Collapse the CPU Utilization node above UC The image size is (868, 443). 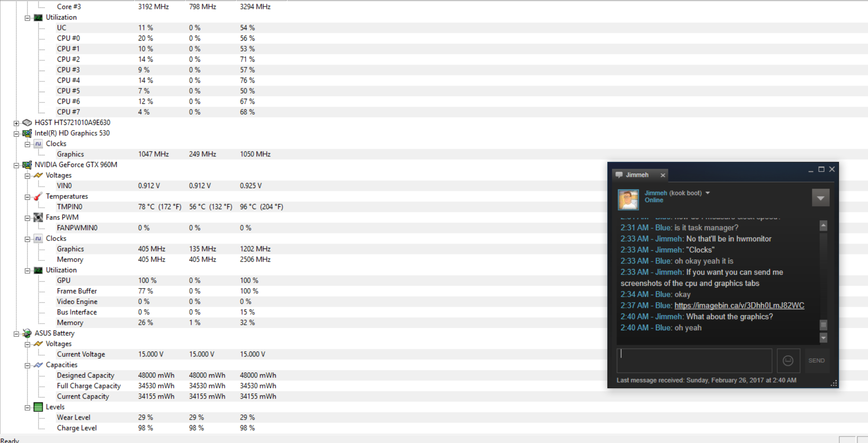[28, 18]
